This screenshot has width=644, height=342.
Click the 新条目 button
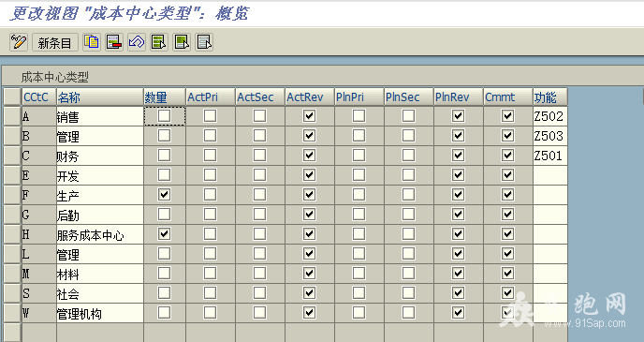click(55, 42)
